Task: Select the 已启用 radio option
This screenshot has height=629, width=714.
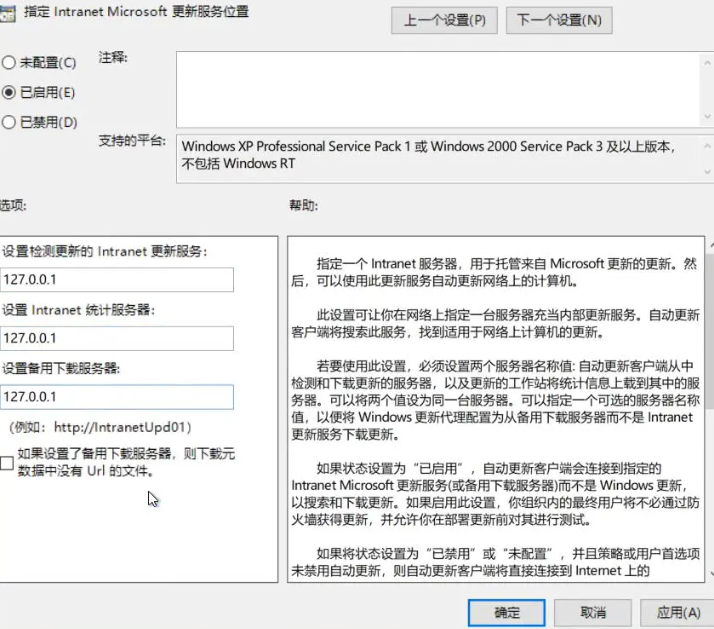Action: (x=9, y=92)
